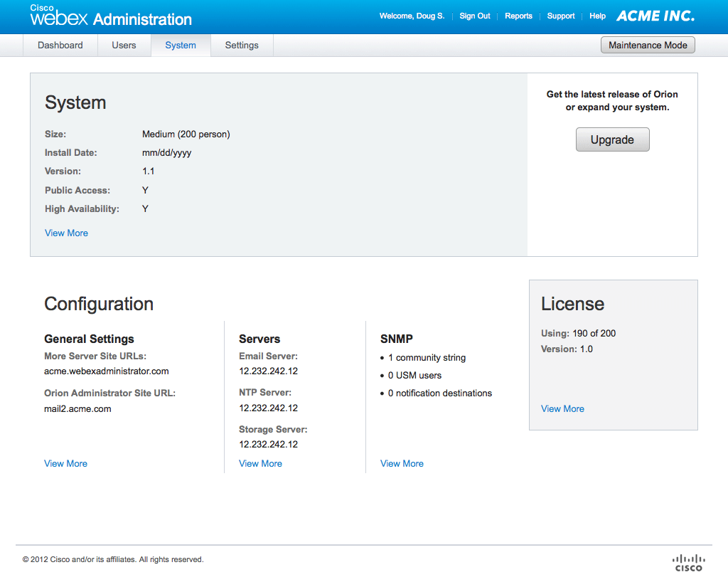This screenshot has width=728, height=587.
Task: View more SNMP configuration
Action: coord(402,463)
